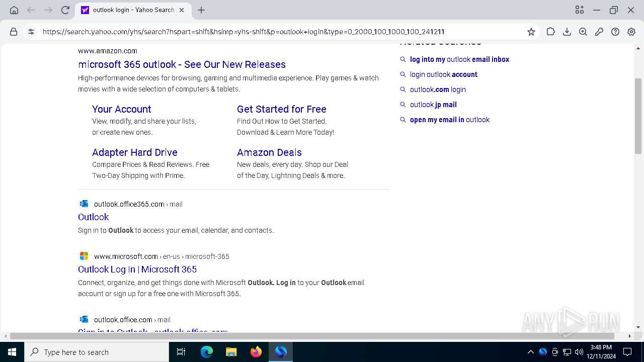Search 'login outlook account' related query
The image size is (644, 362).
pyautogui.click(x=443, y=74)
